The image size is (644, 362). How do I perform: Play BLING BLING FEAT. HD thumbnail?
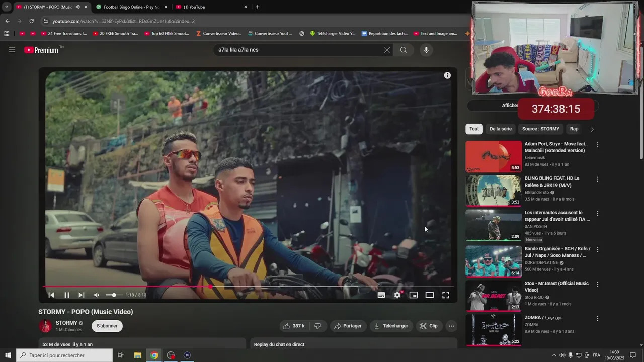click(494, 191)
